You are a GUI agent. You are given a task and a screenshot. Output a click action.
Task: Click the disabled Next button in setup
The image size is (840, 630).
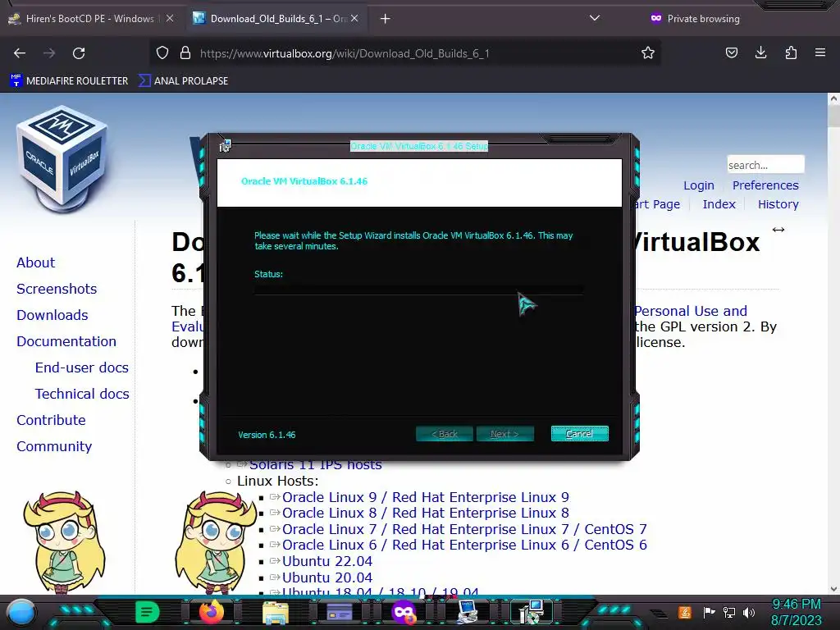point(504,434)
